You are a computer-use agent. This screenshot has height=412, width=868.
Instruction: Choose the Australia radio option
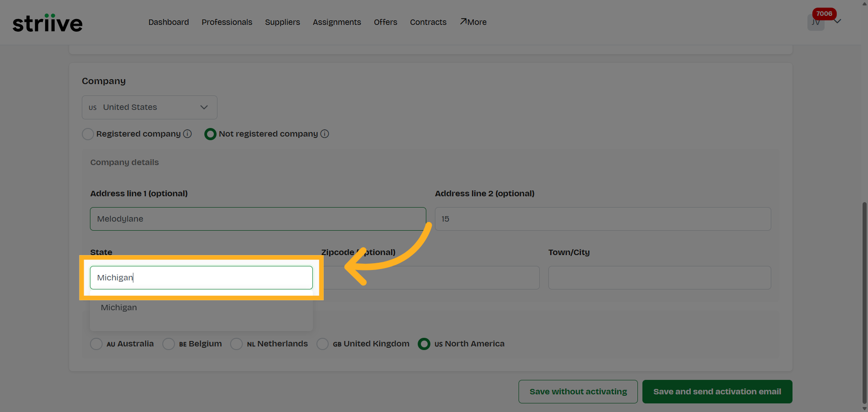pos(96,344)
